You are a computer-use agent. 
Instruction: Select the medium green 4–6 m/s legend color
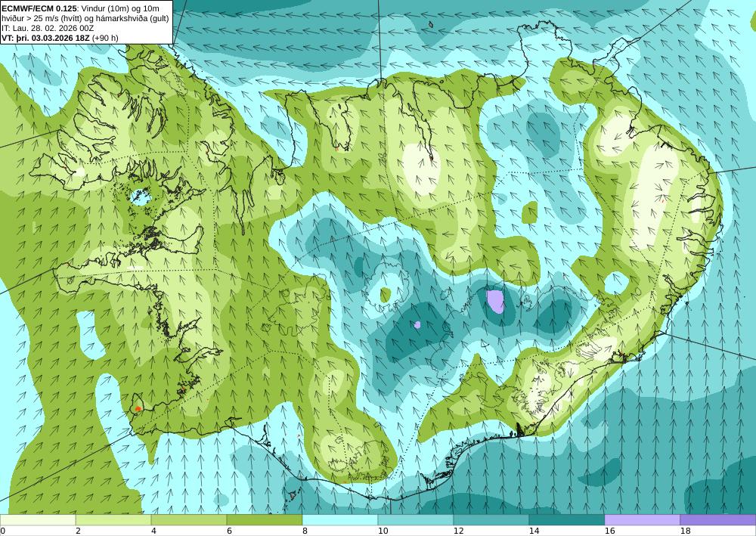coord(189,519)
